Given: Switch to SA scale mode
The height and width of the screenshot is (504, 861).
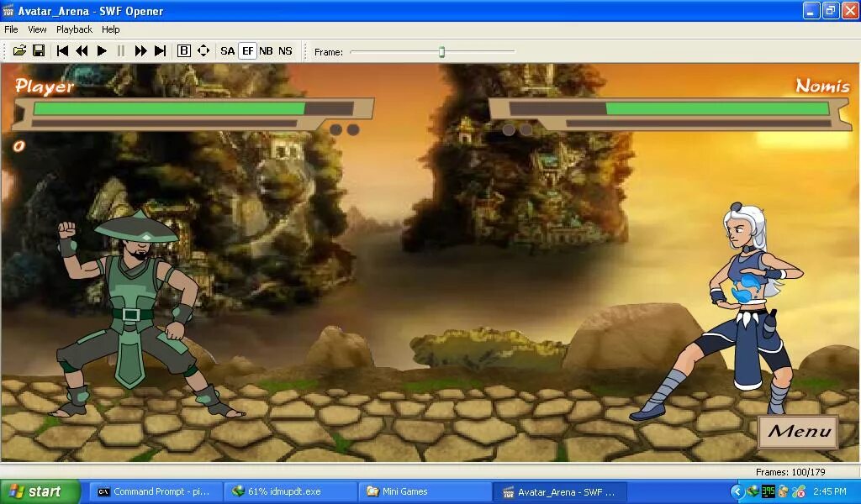Looking at the screenshot, I should click(227, 51).
